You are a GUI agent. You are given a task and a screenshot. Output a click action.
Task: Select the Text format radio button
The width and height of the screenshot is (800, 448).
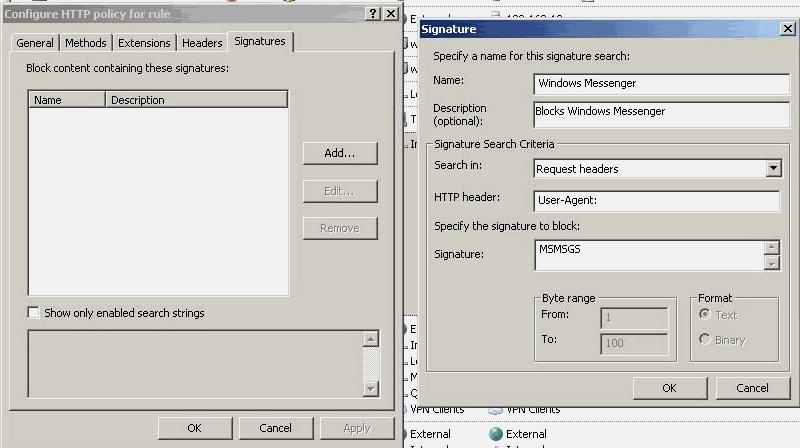point(705,314)
